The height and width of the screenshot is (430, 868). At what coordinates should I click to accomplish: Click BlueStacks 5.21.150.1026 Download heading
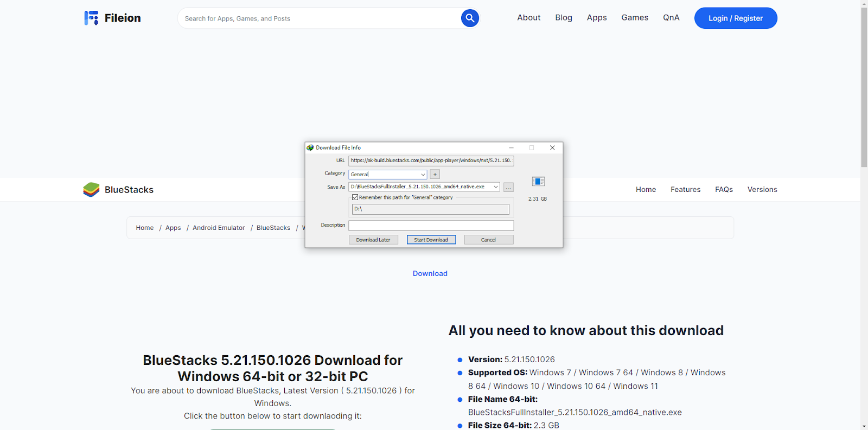[x=273, y=368]
